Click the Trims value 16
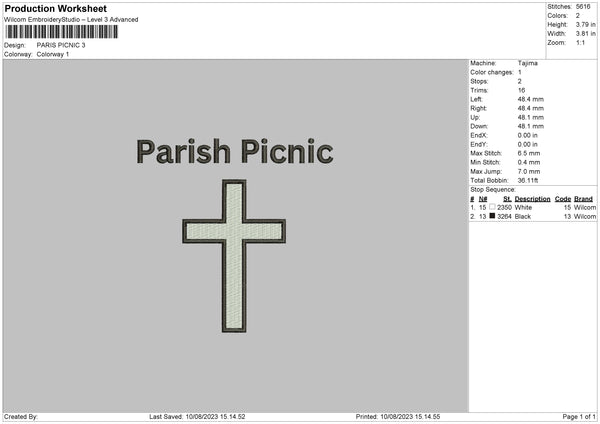This screenshot has width=600, height=424. click(x=521, y=90)
